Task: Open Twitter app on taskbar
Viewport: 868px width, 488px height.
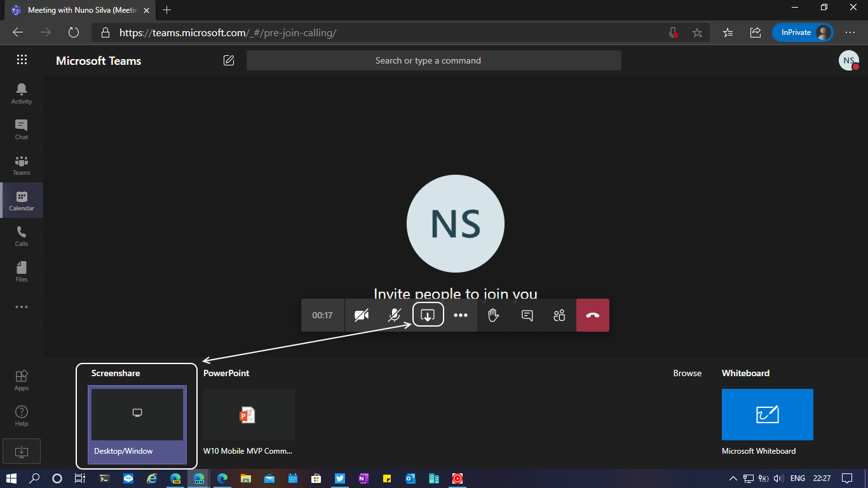Action: [340, 478]
